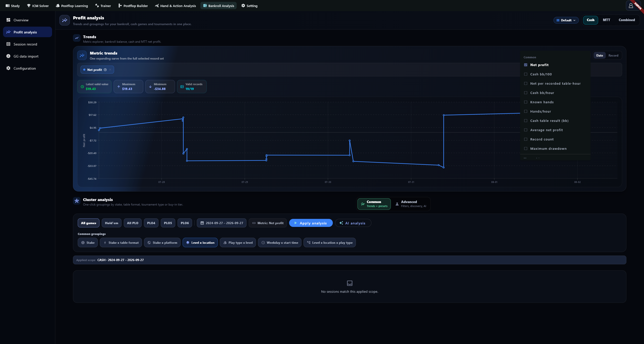Select the Weekday x start time grouping
Viewport: 644px width, 344px height.
279,243
